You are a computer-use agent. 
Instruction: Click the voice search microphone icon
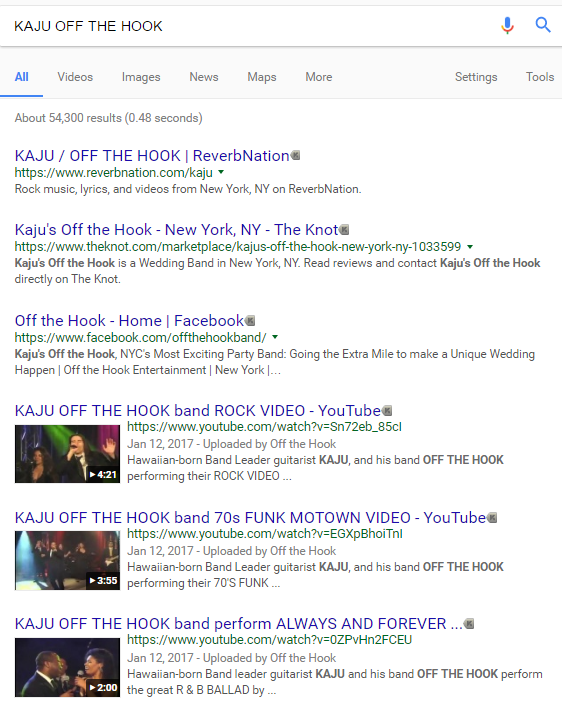point(507,25)
